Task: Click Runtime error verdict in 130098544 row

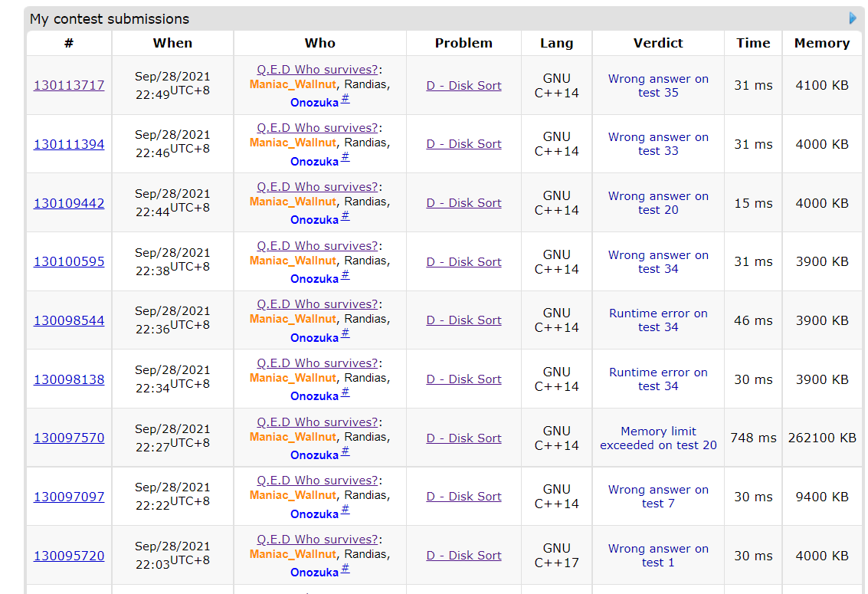Action: point(658,320)
